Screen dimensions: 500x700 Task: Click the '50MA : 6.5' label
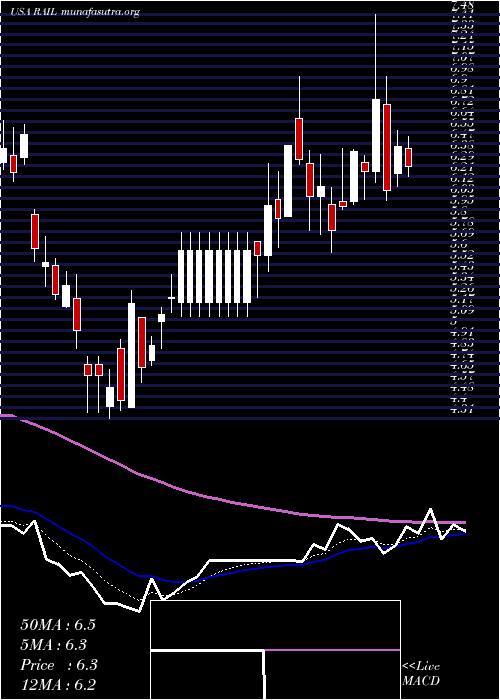point(58,625)
